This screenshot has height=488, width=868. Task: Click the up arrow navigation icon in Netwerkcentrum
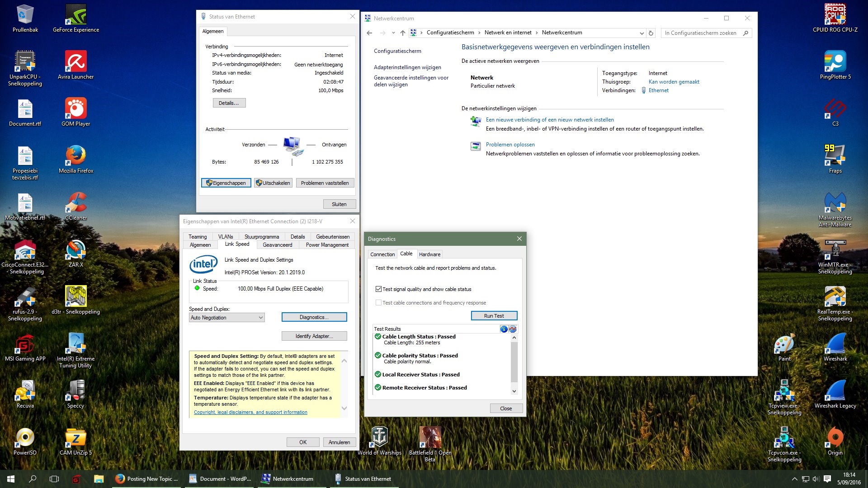pos(402,33)
